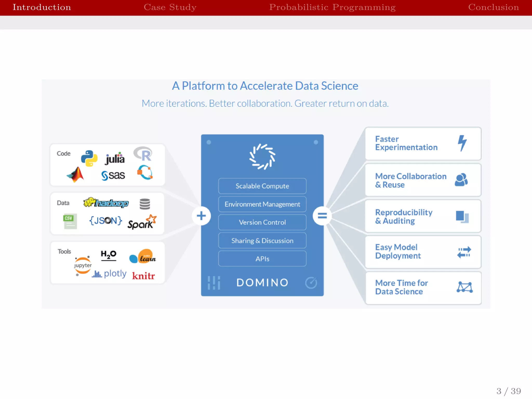Go to Probabilistic Programming section
This screenshot has width=532, height=399.
[x=332, y=7]
